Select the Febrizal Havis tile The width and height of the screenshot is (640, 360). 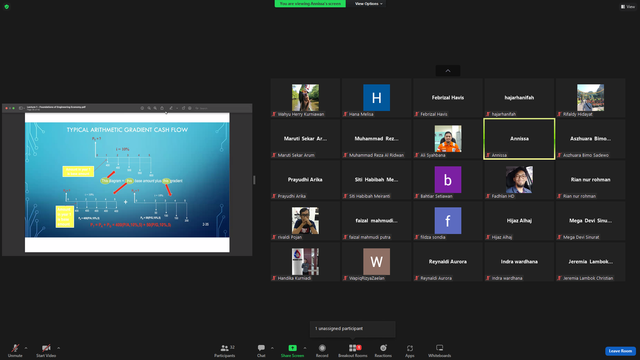pos(448,98)
